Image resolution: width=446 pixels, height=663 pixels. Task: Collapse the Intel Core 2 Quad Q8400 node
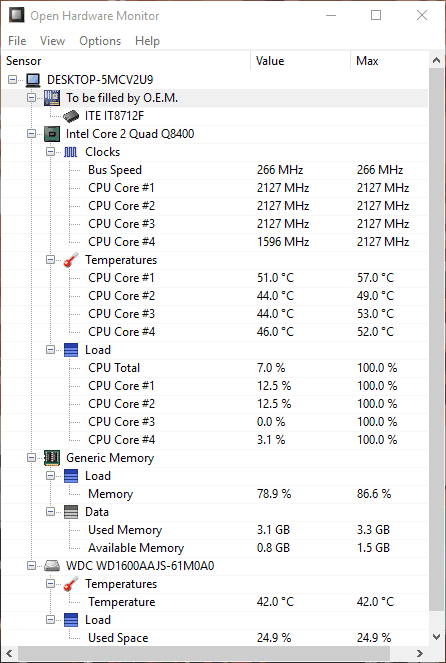pyautogui.click(x=31, y=134)
